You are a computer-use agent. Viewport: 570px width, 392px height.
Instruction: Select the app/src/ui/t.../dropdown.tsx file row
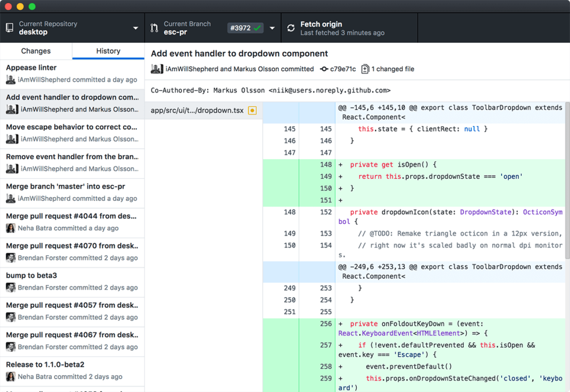click(x=204, y=111)
